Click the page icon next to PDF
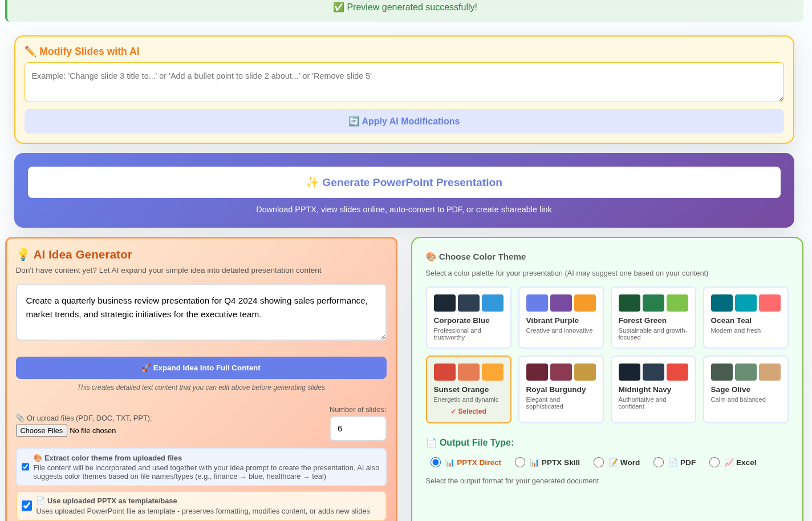812x521 pixels. point(673,462)
